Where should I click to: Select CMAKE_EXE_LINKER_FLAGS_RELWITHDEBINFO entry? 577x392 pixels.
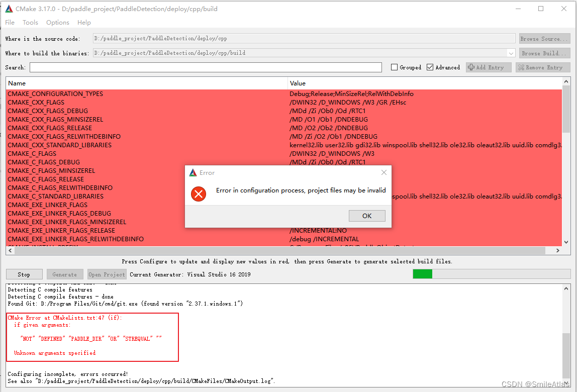coord(76,239)
